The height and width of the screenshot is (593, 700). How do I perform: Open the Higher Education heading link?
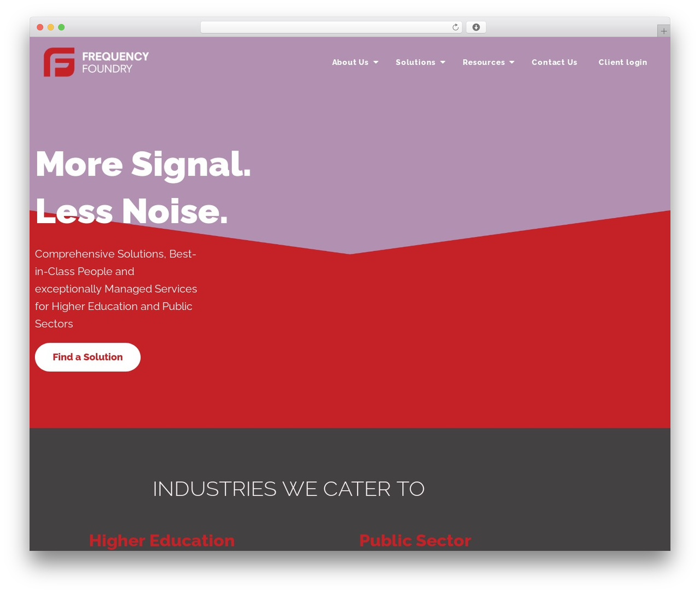tap(162, 540)
